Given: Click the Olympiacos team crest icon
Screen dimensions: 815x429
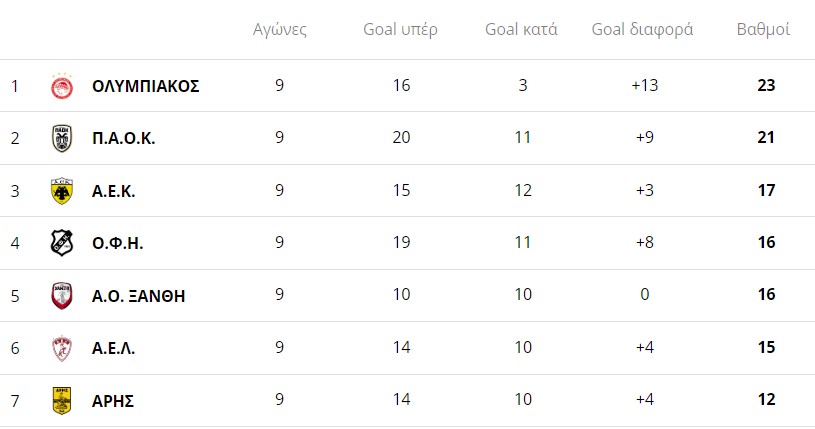Looking at the screenshot, I should [62, 86].
